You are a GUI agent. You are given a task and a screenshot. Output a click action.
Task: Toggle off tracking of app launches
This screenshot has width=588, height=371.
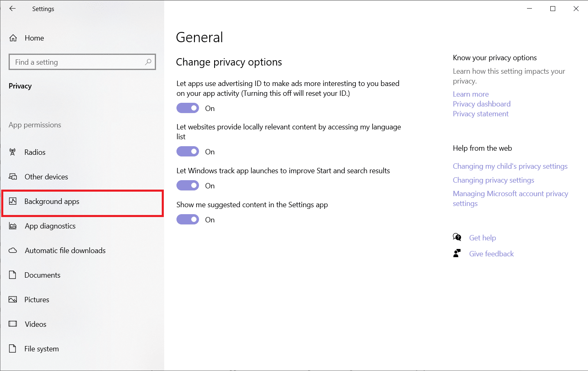188,185
